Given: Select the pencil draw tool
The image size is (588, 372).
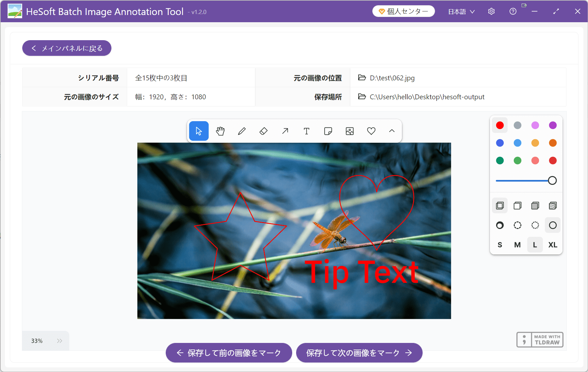Looking at the screenshot, I should click(x=242, y=131).
